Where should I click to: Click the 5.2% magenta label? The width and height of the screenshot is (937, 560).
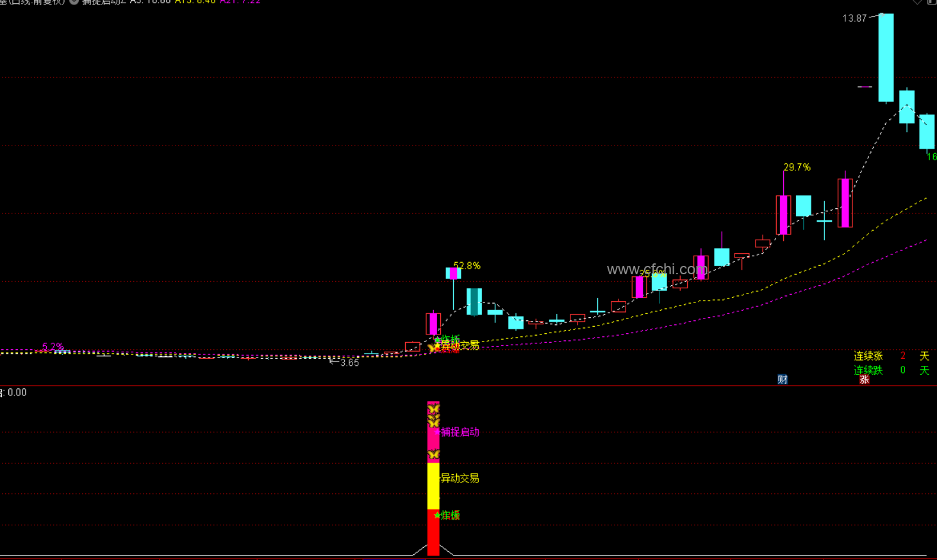(x=53, y=347)
